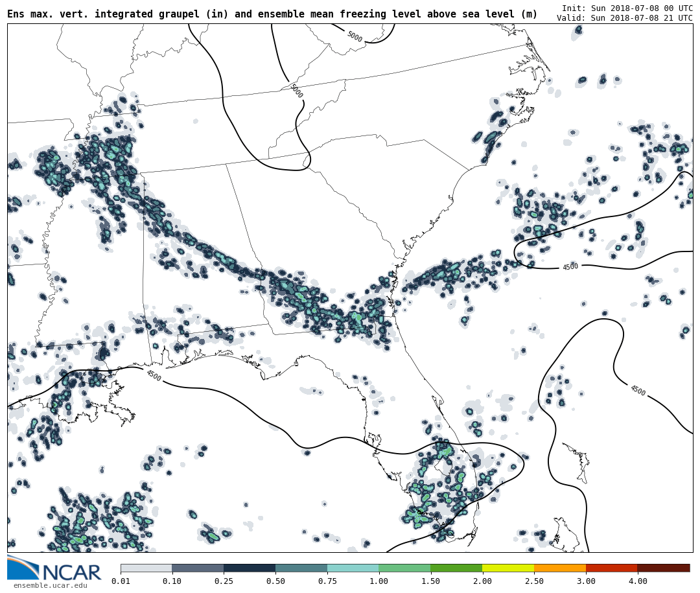700x593 pixels.
Task: Select the light green 1.00–1.50 swatch
Action: tap(404, 568)
